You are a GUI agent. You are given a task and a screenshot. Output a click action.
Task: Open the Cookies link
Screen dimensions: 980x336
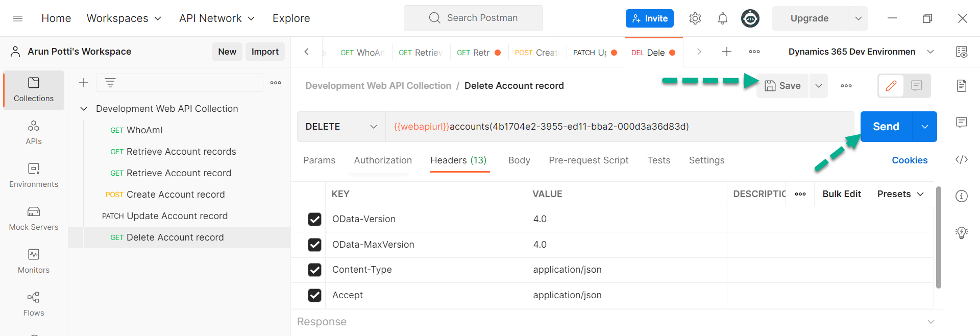point(910,160)
